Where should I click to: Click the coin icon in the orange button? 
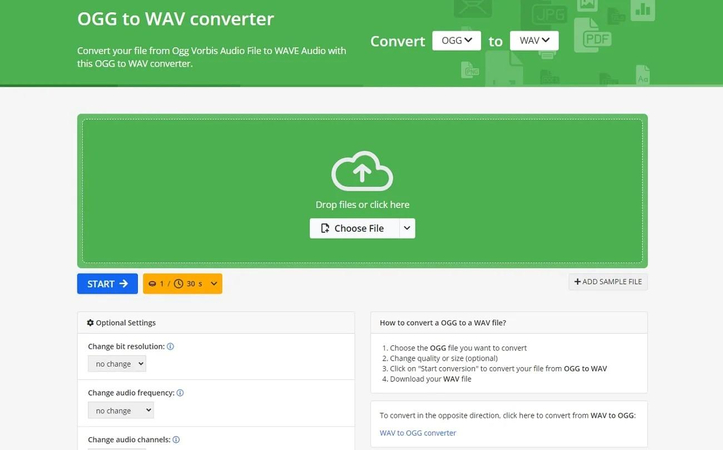(x=152, y=284)
